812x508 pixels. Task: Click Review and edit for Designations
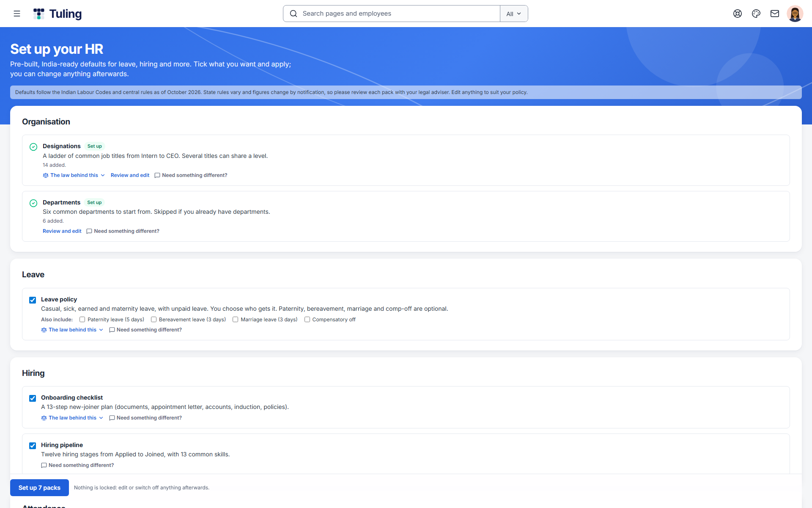point(130,175)
